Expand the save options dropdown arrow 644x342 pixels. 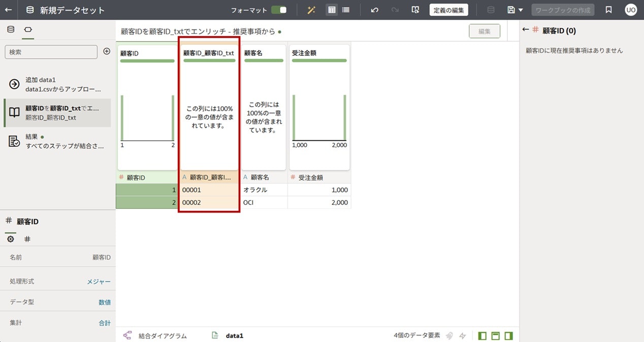pyautogui.click(x=521, y=10)
